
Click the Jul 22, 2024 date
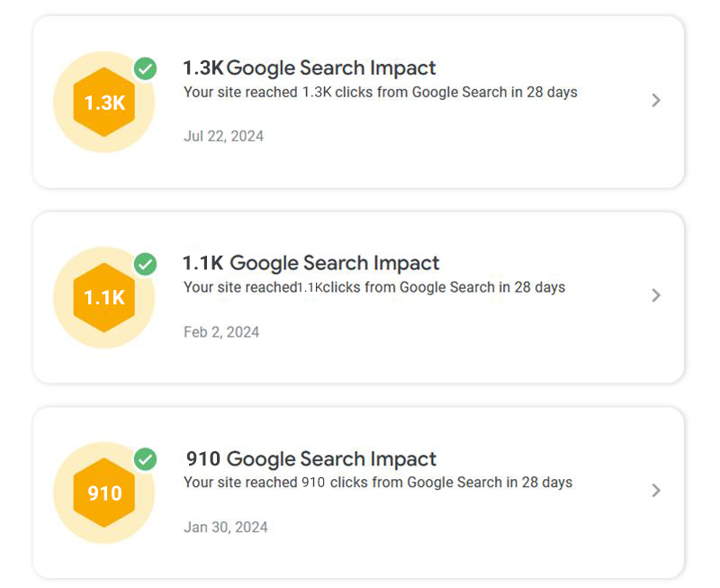click(223, 137)
